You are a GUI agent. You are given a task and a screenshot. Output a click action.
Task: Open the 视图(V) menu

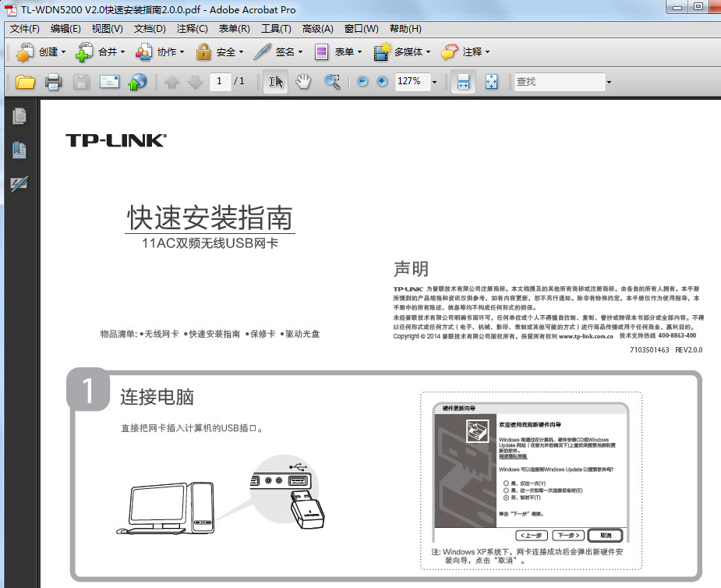[x=107, y=29]
